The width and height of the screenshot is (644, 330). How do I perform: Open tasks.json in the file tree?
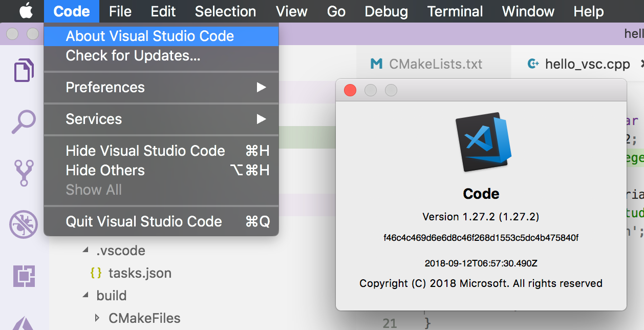(140, 273)
